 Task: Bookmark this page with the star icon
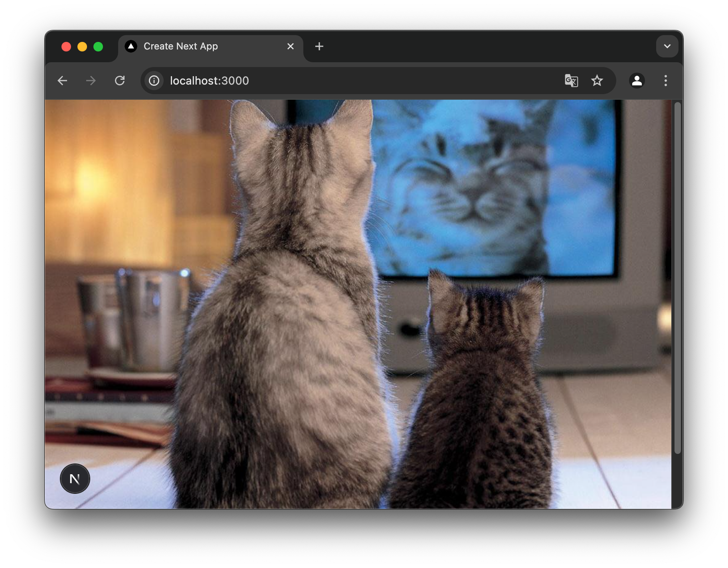pos(597,81)
